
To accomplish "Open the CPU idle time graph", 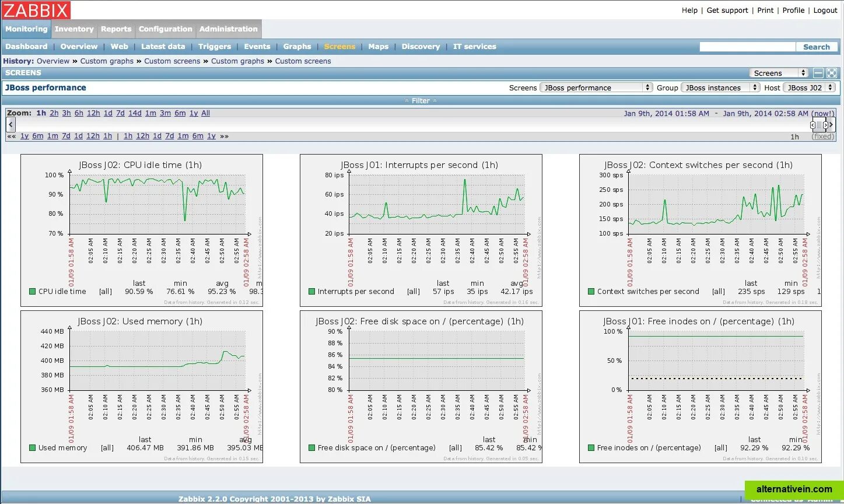I will pos(142,230).
